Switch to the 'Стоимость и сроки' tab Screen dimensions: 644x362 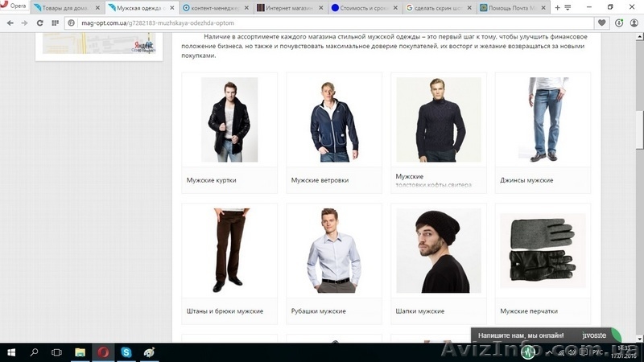click(364, 7)
